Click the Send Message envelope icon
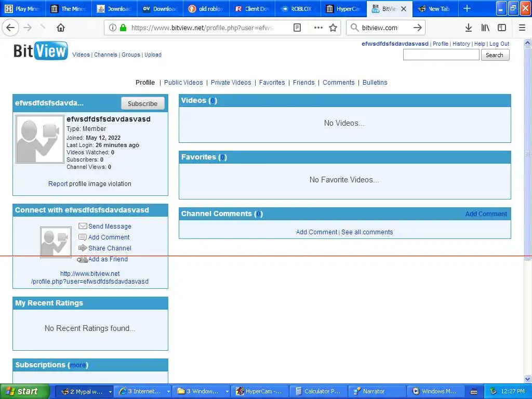The width and height of the screenshot is (532, 399). point(83,226)
